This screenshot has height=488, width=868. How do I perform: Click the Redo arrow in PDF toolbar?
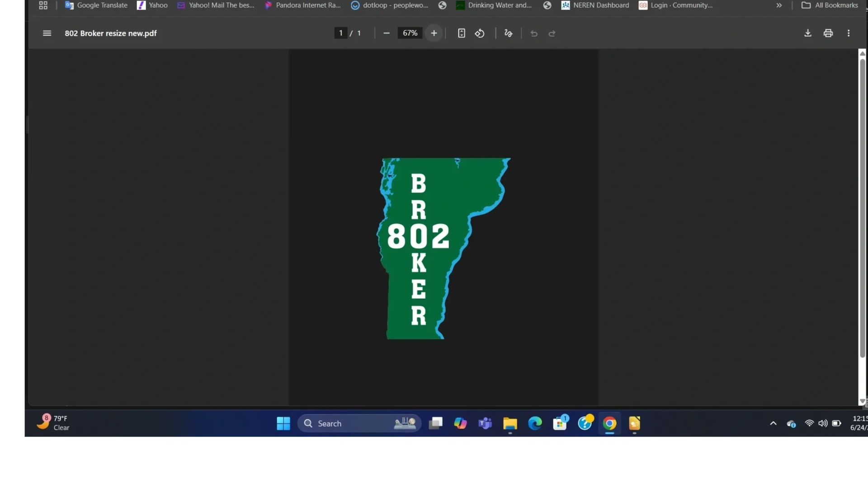pos(552,33)
